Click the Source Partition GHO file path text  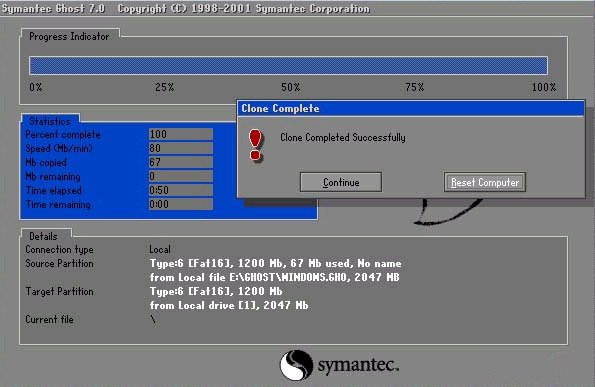point(274,277)
